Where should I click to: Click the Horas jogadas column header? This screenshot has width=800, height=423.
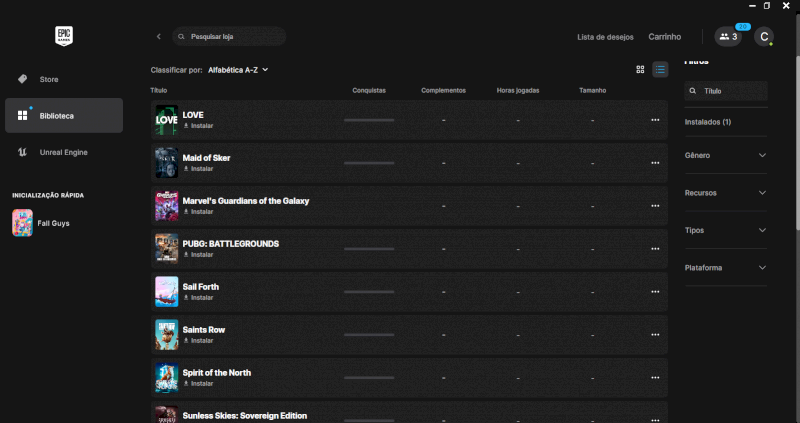pyautogui.click(x=518, y=90)
